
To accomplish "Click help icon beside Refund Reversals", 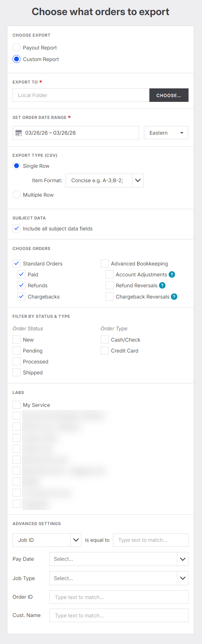I will (x=162, y=285).
